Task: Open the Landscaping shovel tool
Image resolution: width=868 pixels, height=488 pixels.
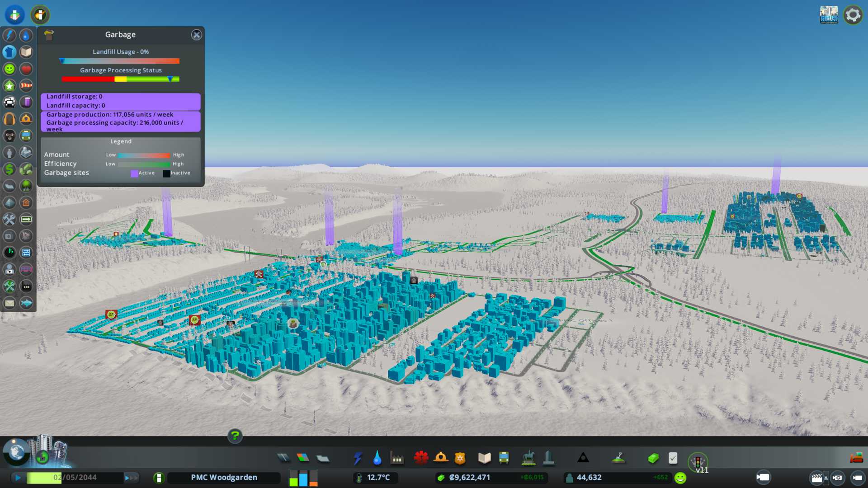Action: (618, 458)
